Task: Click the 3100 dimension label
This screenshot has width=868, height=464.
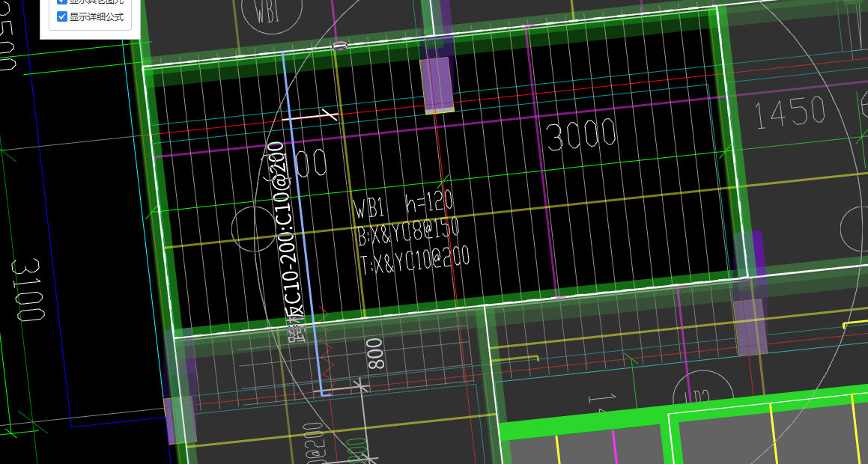Action: [27, 289]
